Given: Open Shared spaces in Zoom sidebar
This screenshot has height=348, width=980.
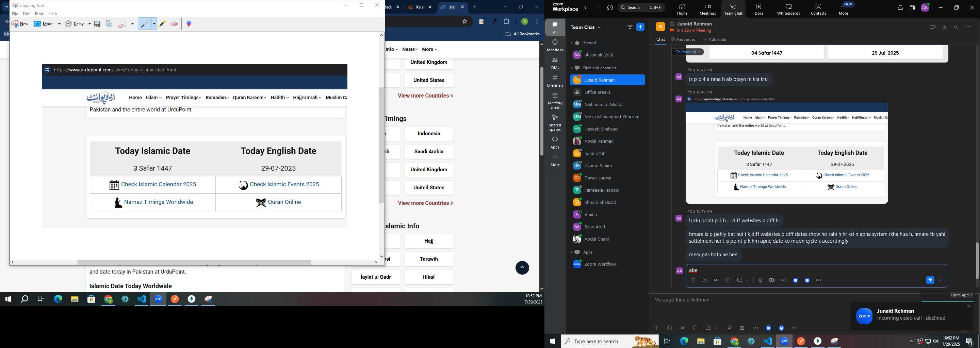Looking at the screenshot, I should pos(555,123).
